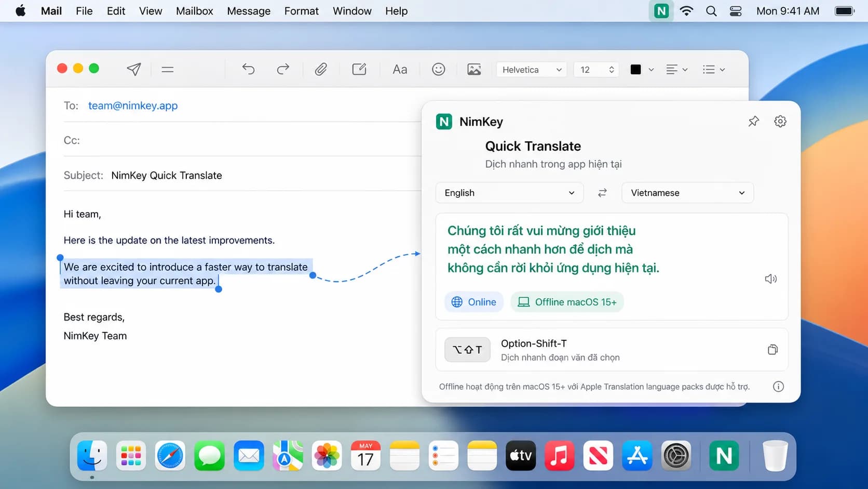The width and height of the screenshot is (868, 489).
Task: Open the Message menu
Action: 249,11
